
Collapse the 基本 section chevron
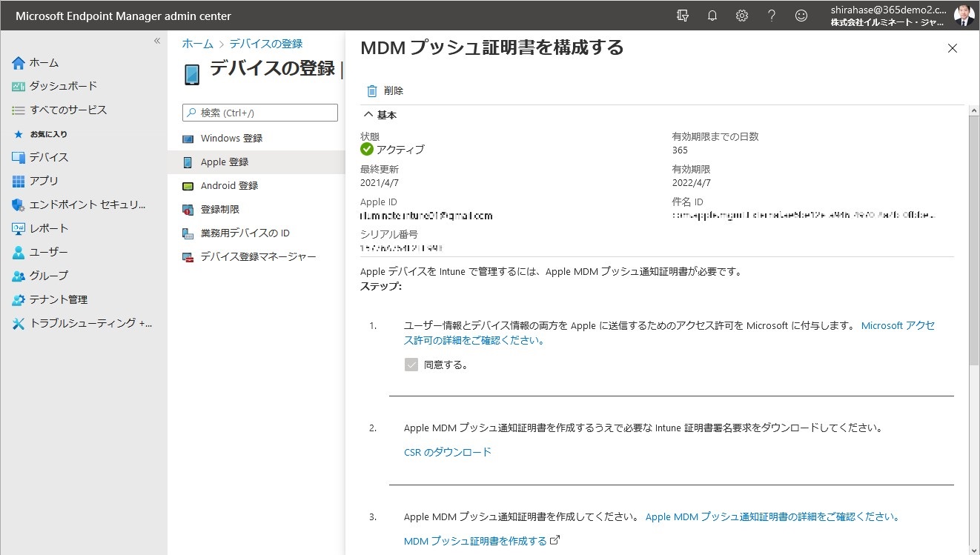point(367,115)
